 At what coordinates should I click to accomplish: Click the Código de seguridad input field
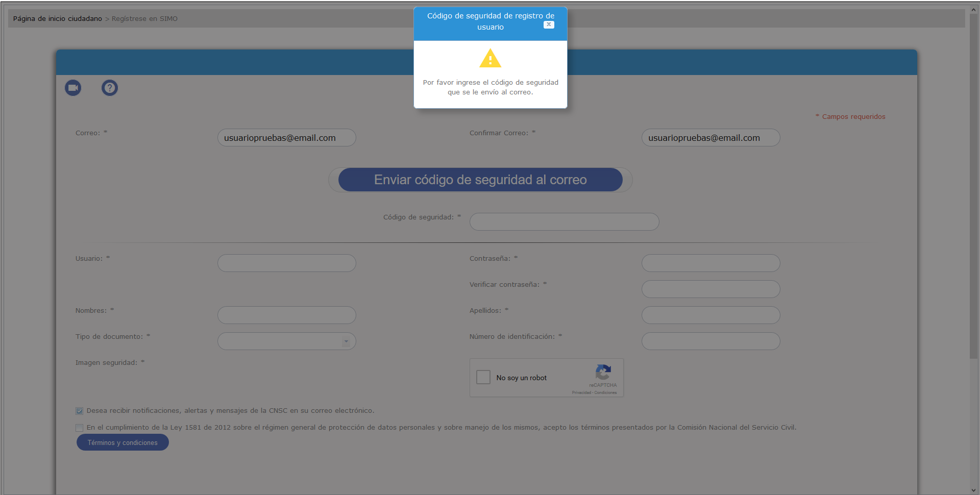(x=564, y=222)
